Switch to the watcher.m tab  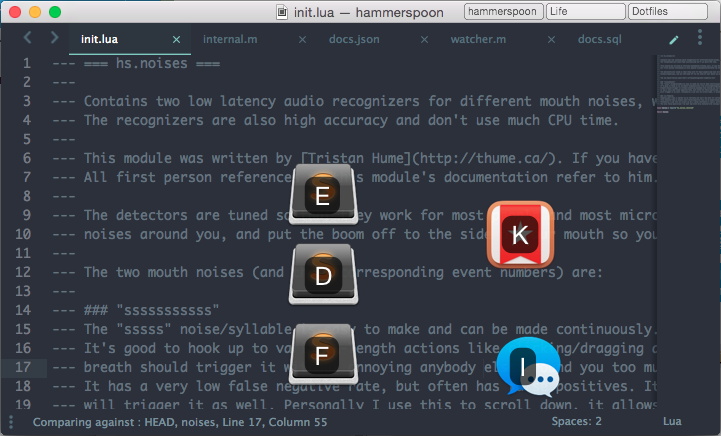pos(478,39)
